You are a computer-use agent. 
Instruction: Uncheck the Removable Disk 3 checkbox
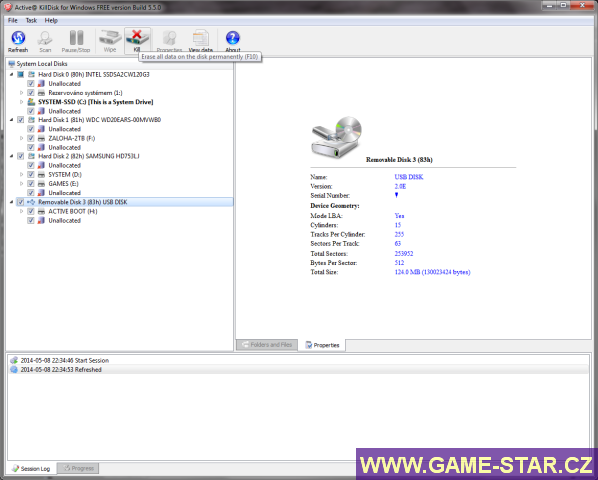pyautogui.click(x=21, y=202)
